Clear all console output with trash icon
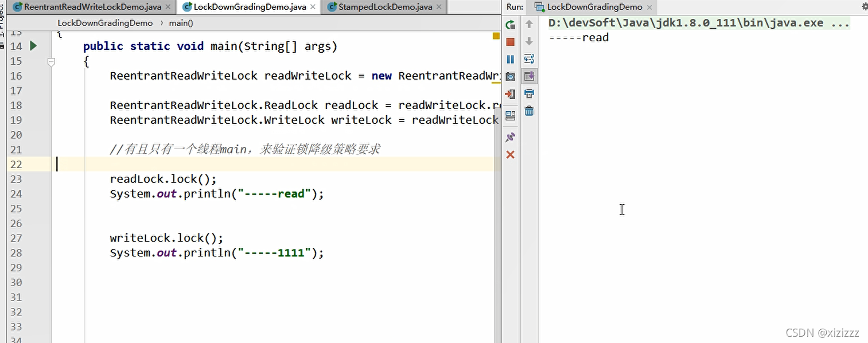Screen dimensions: 868x343 [x=529, y=111]
